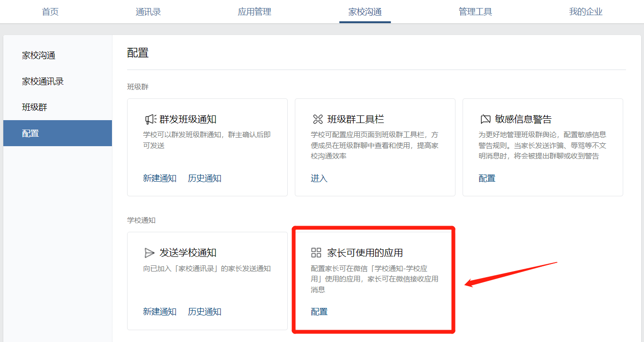Viewport: 644px width, 342px height.
Task: Click the grid icon beside 家长可使用的应用
Action: tap(316, 253)
